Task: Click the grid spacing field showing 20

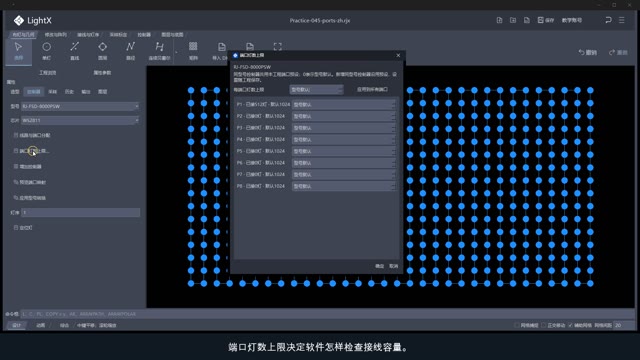Action: click(x=624, y=325)
